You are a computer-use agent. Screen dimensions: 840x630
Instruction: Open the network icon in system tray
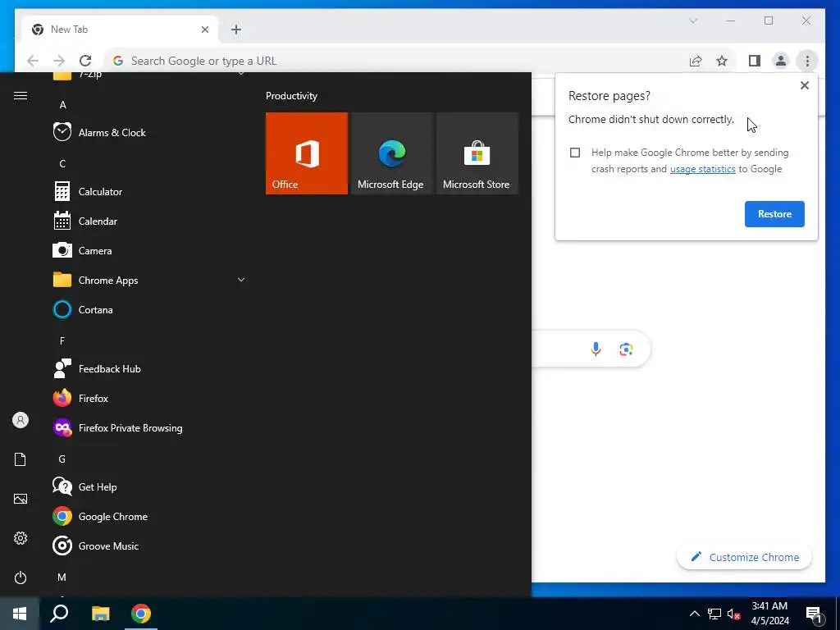coord(714,614)
